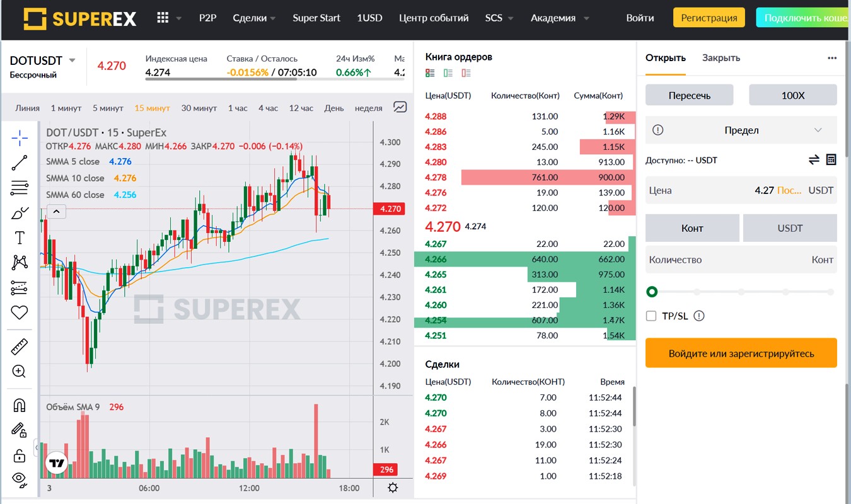Select the Конт unit button
The image size is (851, 504).
point(692,228)
